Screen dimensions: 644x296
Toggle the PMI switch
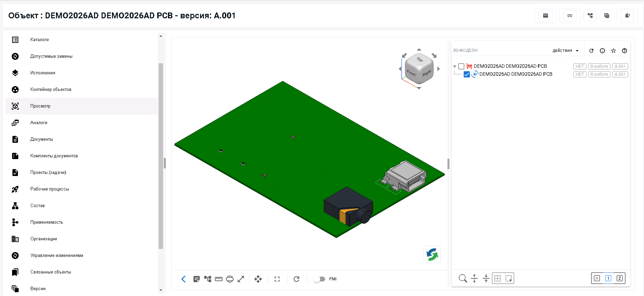click(320, 279)
